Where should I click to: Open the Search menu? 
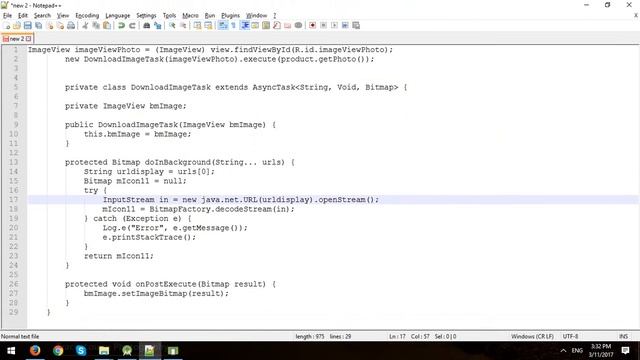coord(42,16)
